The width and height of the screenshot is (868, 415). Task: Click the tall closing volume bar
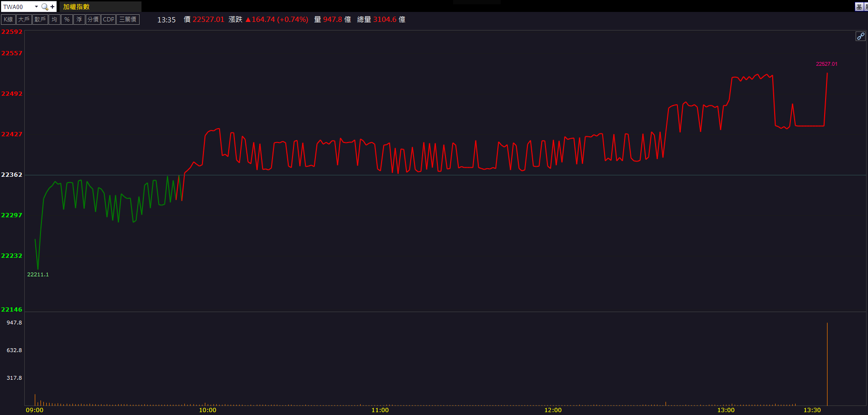tap(827, 364)
